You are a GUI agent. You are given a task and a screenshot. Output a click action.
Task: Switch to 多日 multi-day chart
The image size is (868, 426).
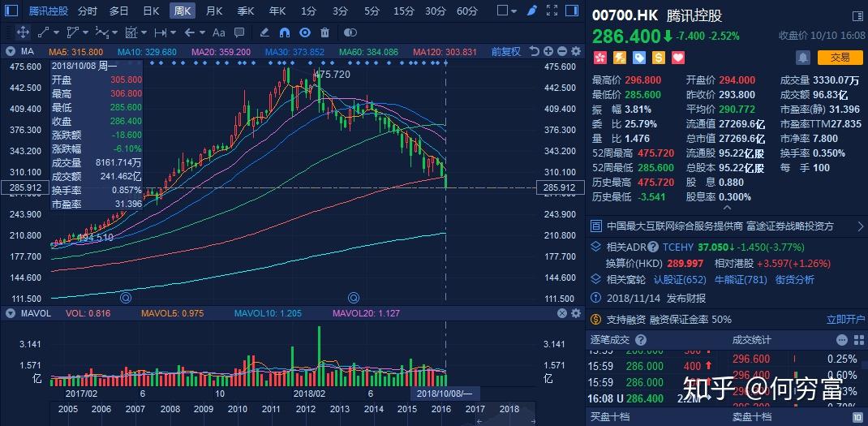point(118,11)
